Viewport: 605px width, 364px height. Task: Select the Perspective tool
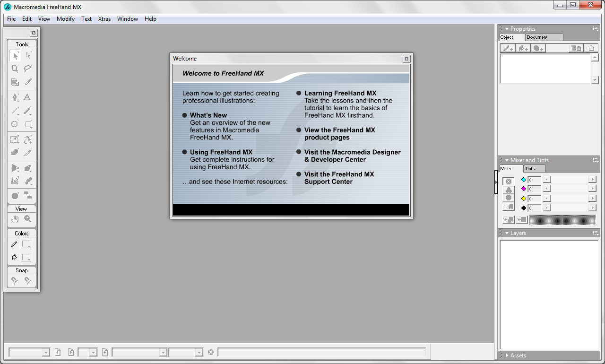click(x=15, y=168)
